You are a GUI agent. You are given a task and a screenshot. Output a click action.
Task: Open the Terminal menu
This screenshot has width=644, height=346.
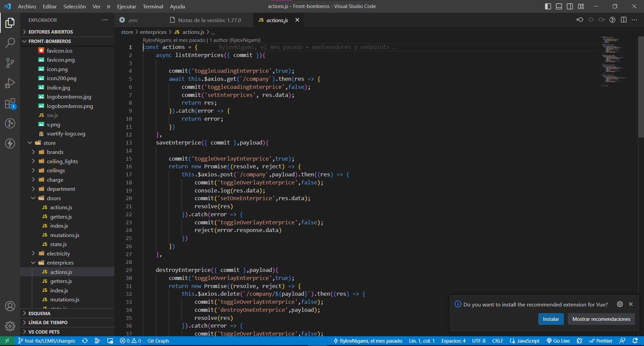coord(153,6)
